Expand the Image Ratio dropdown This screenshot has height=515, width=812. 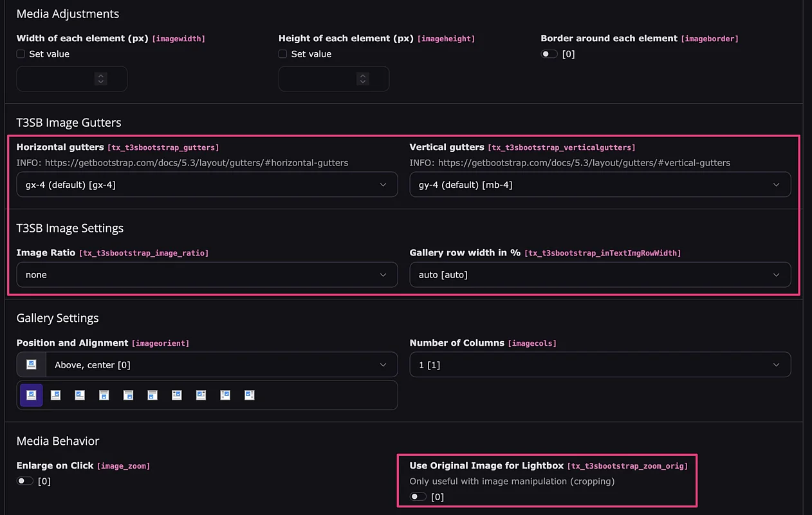207,275
